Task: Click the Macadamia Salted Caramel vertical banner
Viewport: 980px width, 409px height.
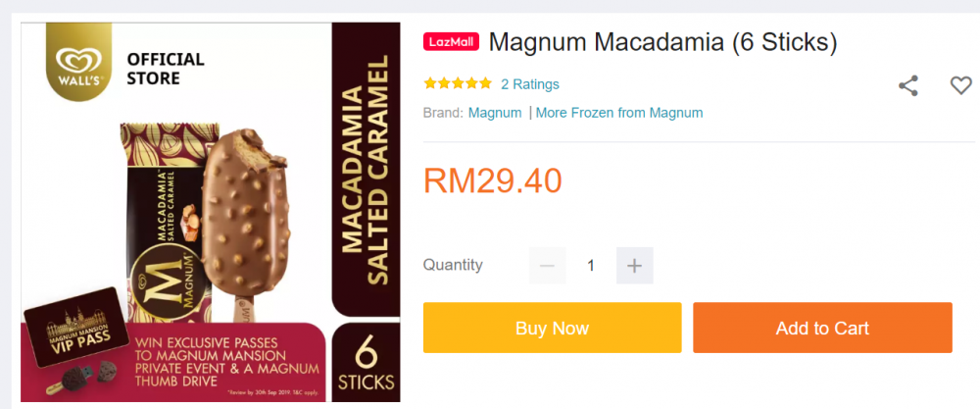Action: pos(366,169)
